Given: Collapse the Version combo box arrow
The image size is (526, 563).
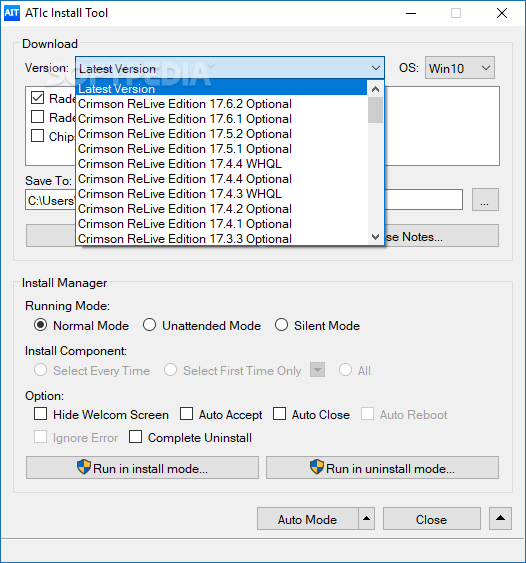Looking at the screenshot, I should [376, 68].
